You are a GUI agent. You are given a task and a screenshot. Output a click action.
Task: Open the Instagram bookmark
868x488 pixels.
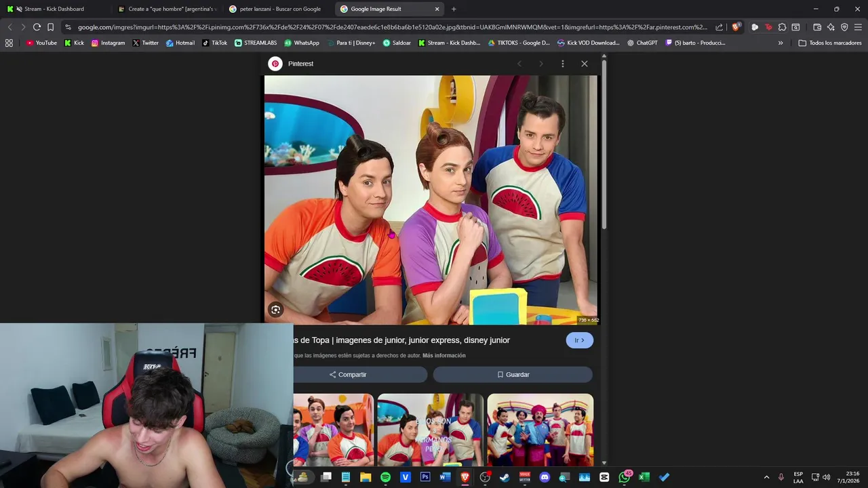tap(108, 43)
